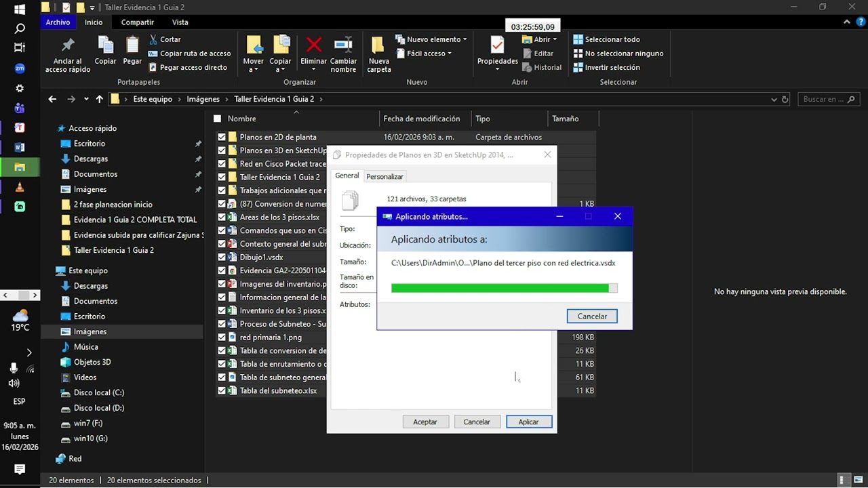Switch to Vista ribbon tab

(180, 22)
